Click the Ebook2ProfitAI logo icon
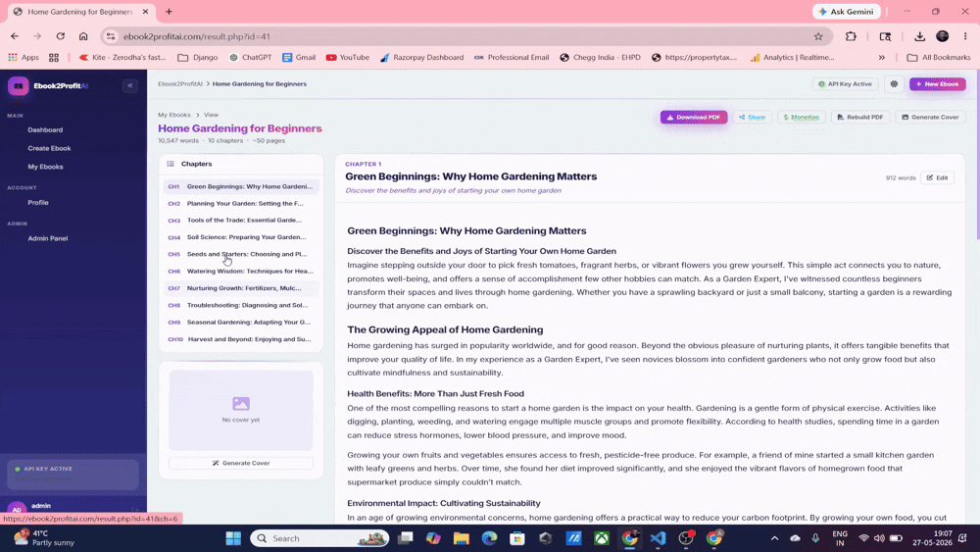Viewport: 980px width, 552px height. [x=18, y=85]
